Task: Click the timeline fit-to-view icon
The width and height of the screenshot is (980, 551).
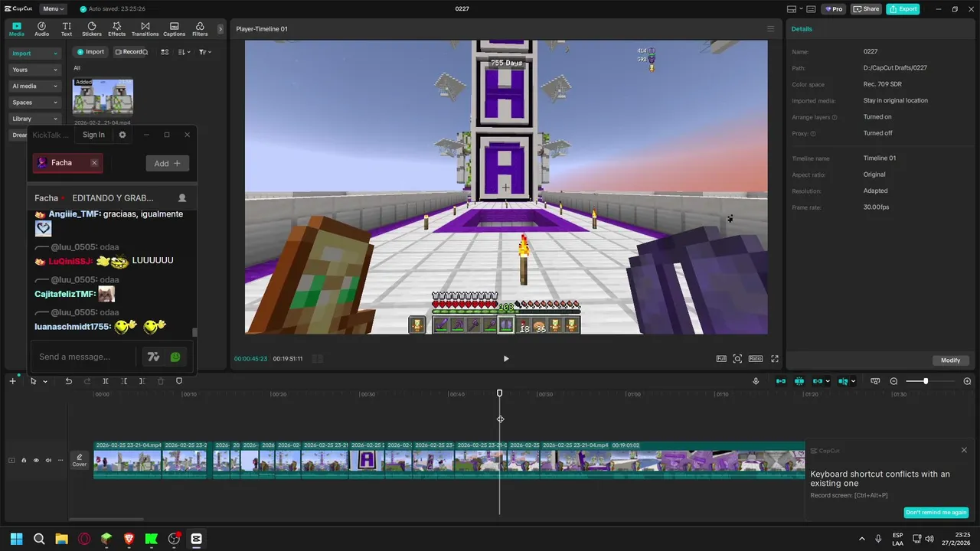Action: coord(875,381)
